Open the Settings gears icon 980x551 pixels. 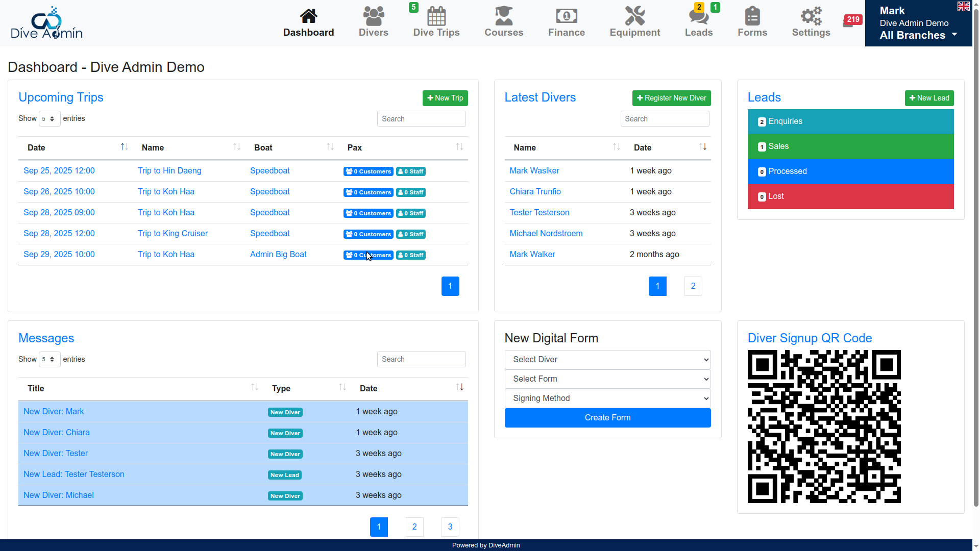click(811, 16)
